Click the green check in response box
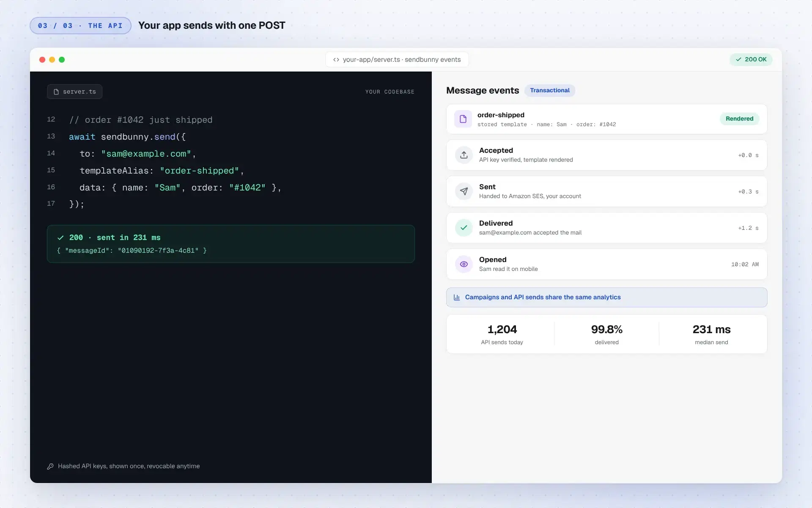 click(x=60, y=237)
